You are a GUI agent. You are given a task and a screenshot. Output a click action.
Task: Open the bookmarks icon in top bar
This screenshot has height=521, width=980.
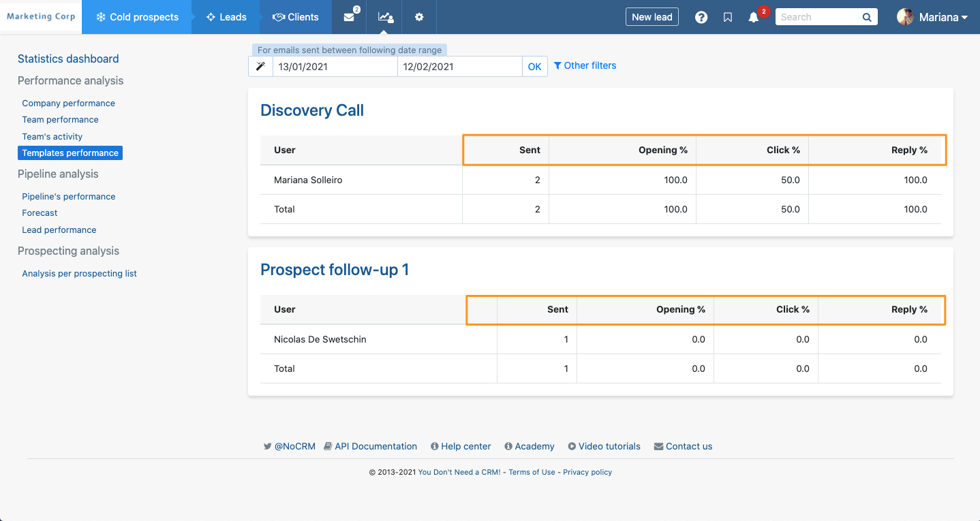(x=728, y=18)
